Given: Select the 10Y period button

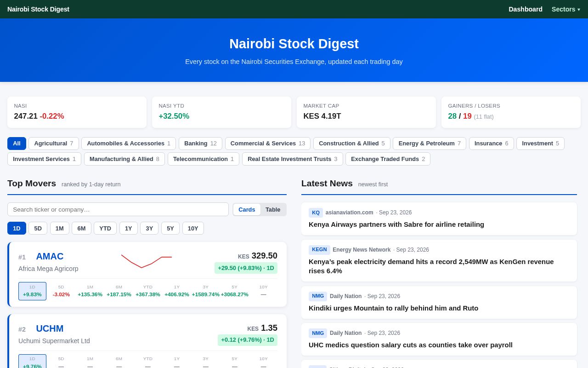Looking at the screenshot, I should 193,228.
